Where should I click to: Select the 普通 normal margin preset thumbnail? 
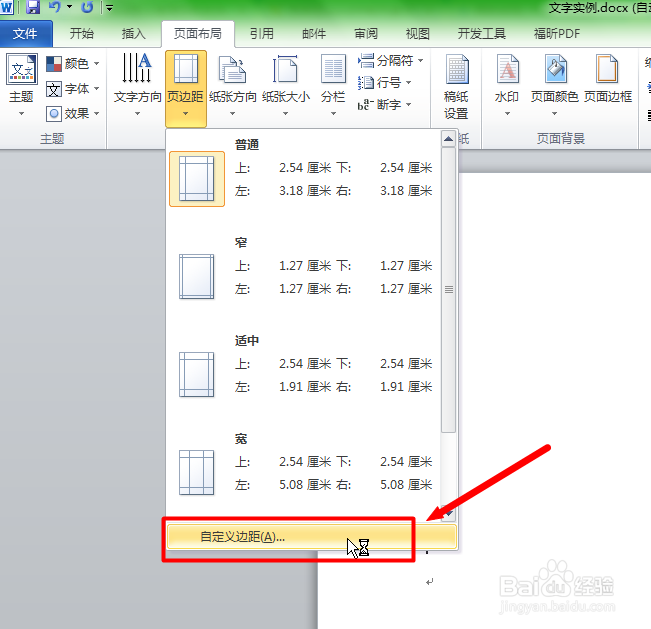point(197,179)
